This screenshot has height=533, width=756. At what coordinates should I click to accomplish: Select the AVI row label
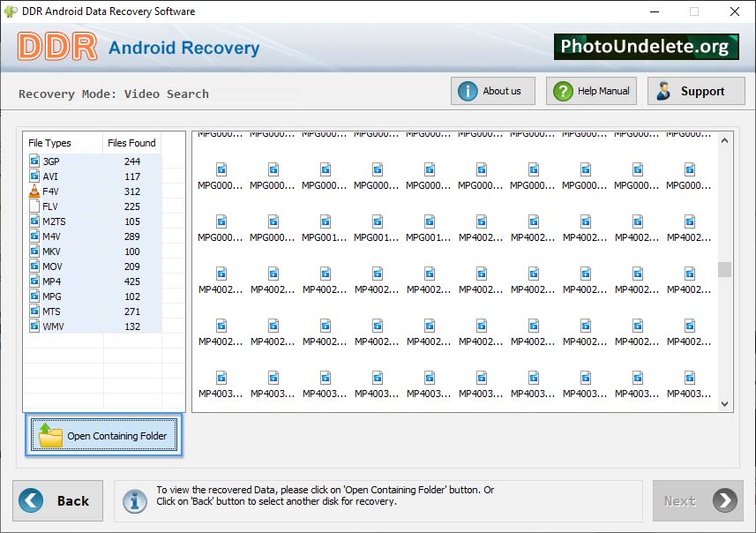(x=50, y=176)
